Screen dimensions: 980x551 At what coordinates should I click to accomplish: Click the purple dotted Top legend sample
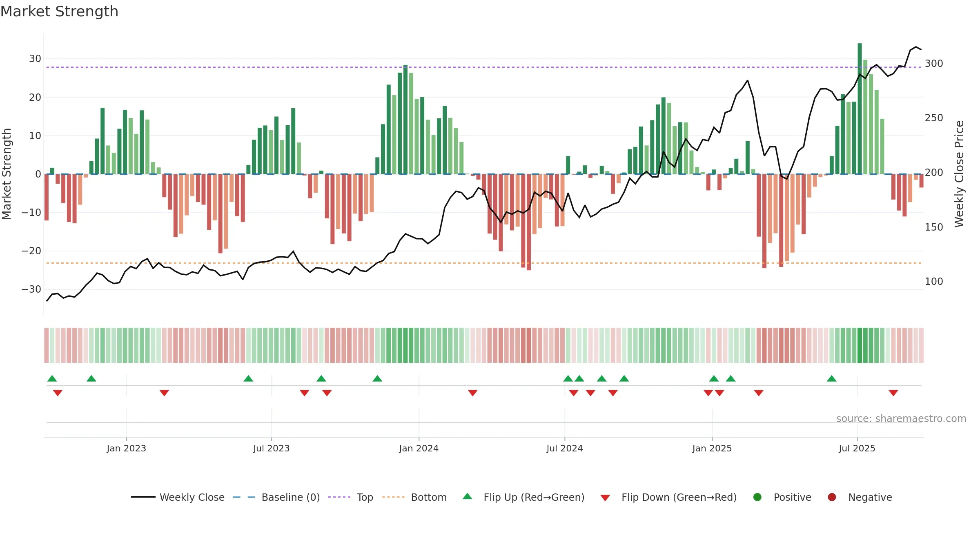pos(339,497)
